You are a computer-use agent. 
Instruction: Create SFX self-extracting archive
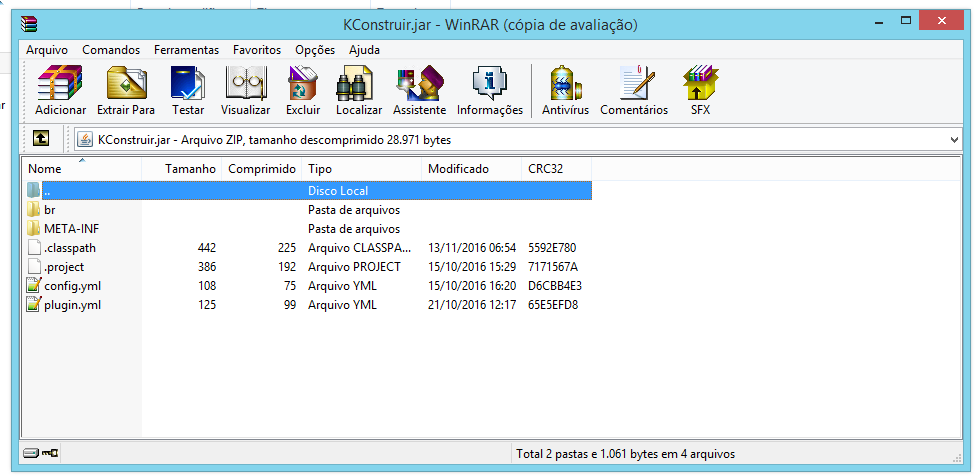pos(700,82)
